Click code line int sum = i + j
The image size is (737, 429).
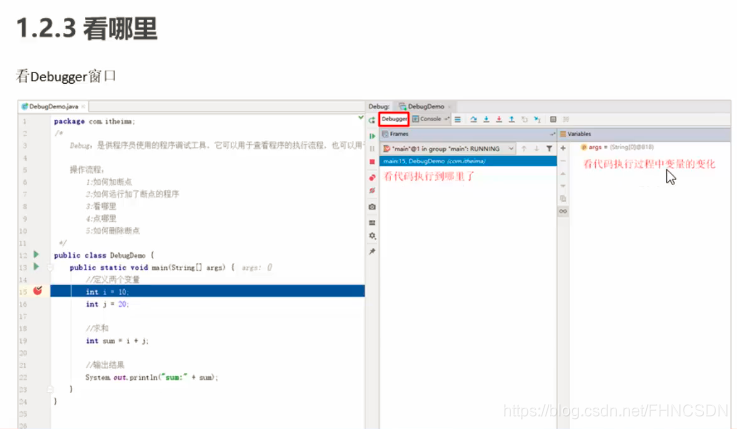click(117, 341)
